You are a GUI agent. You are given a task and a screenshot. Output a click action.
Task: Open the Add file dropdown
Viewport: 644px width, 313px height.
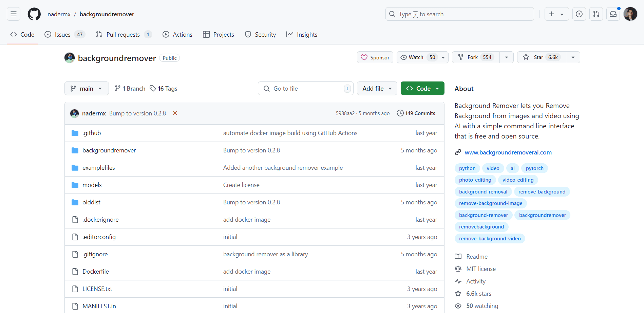[x=377, y=88]
